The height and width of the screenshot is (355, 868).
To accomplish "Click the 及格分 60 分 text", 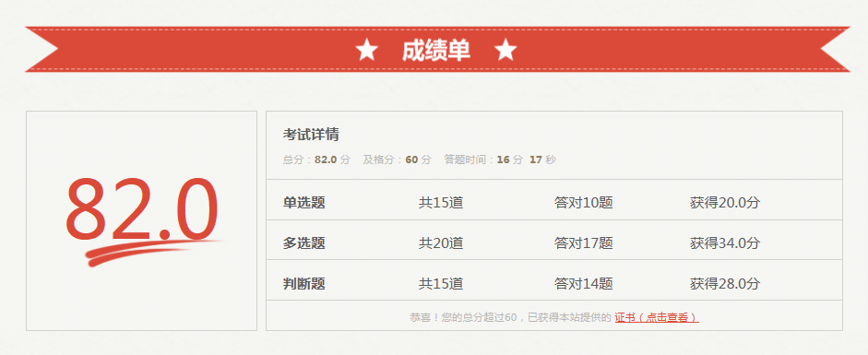I will (397, 160).
